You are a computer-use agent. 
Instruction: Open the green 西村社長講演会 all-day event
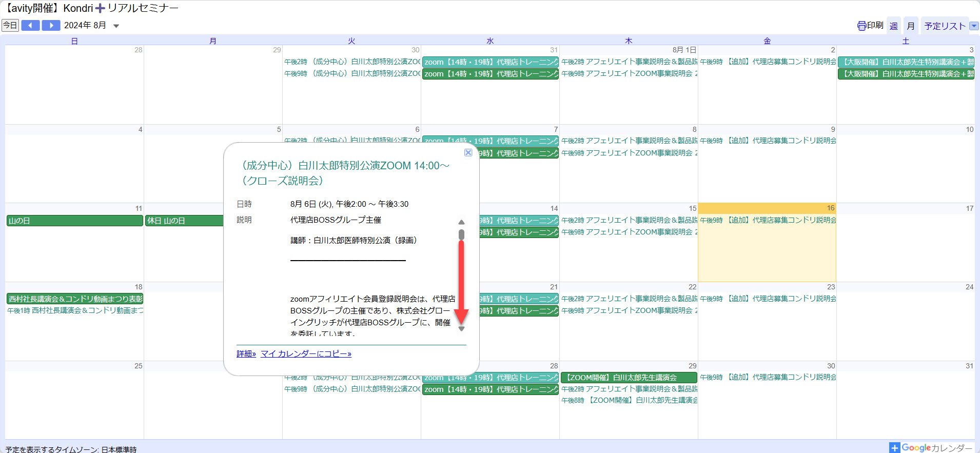coord(75,299)
